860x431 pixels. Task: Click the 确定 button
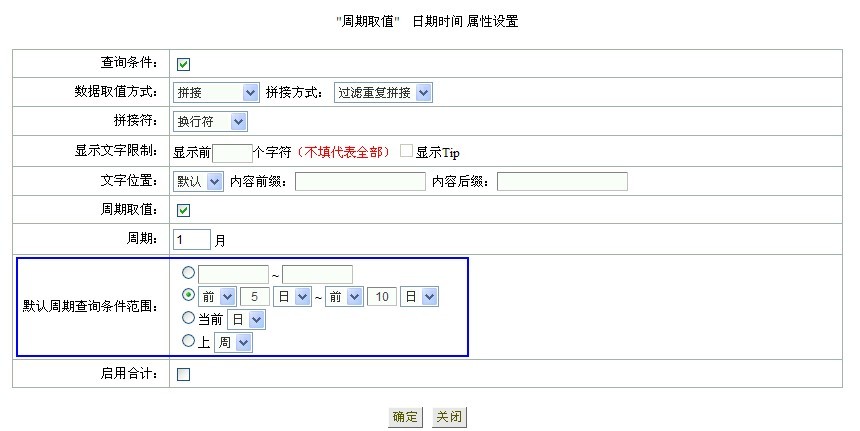(x=405, y=417)
